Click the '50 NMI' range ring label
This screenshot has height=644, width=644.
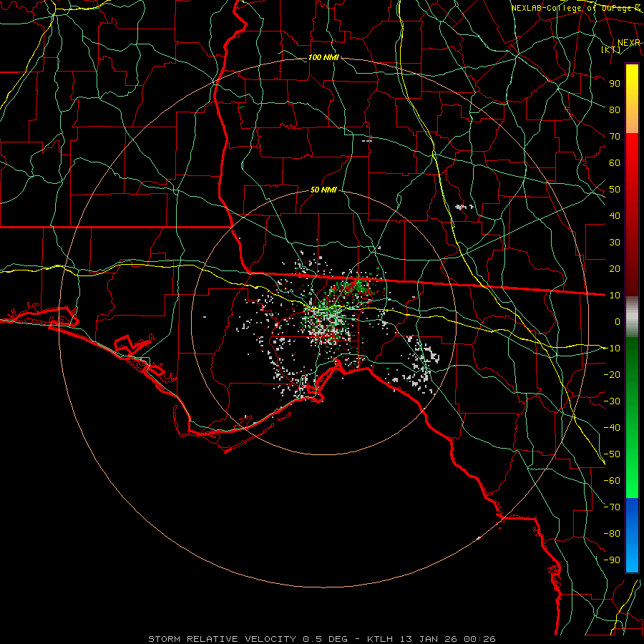323,190
